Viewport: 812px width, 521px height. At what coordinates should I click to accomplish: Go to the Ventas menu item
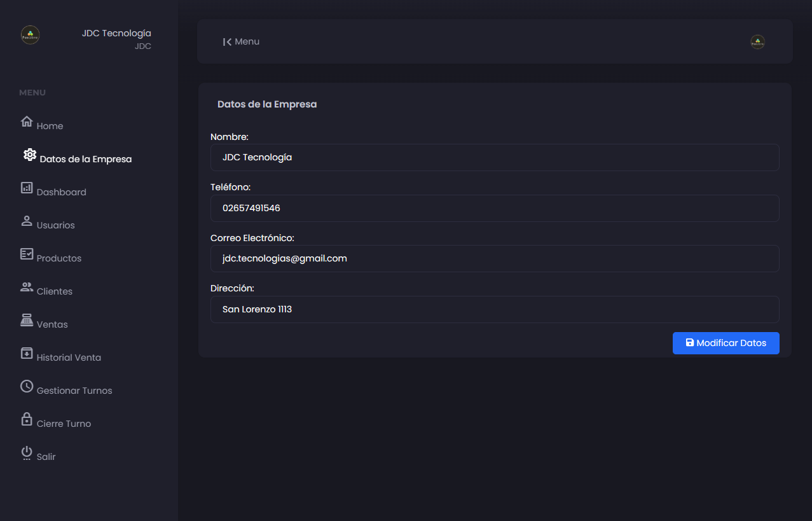(52, 324)
